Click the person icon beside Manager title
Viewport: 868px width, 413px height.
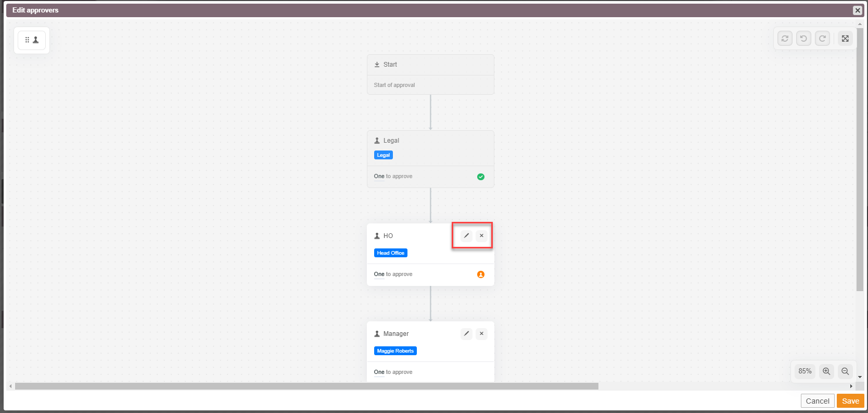(377, 334)
